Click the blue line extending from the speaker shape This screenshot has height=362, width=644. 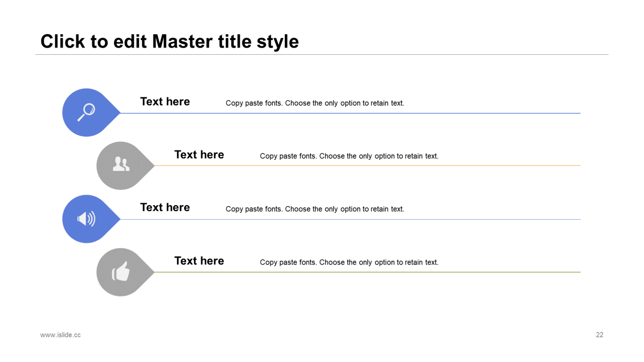click(x=352, y=219)
